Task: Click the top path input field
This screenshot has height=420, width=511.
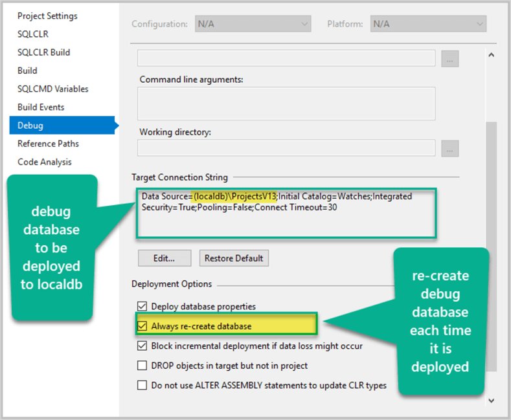Action: click(x=286, y=58)
